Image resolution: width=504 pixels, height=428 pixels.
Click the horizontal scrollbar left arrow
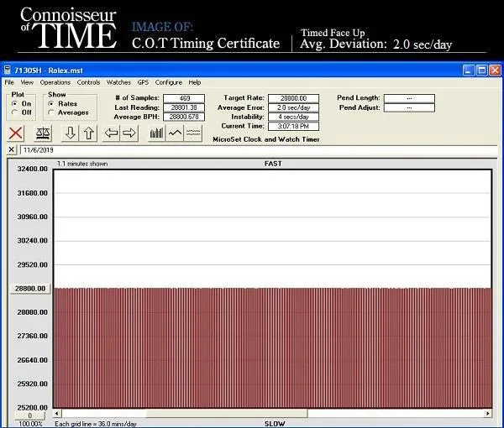57,414
